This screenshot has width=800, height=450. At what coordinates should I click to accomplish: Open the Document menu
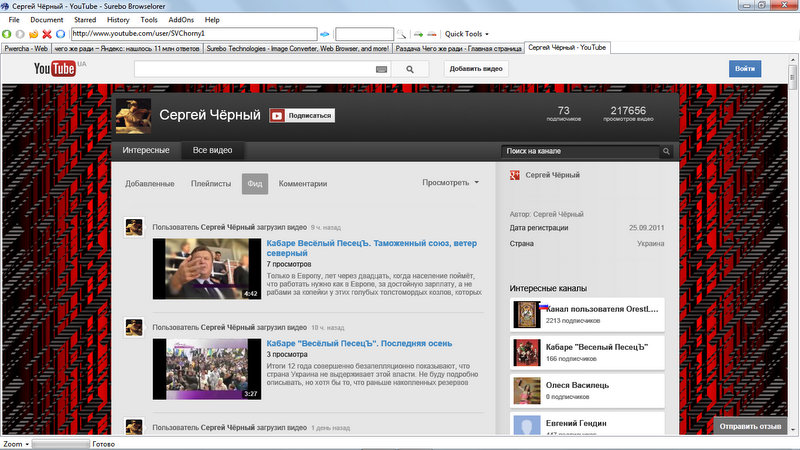(x=46, y=20)
